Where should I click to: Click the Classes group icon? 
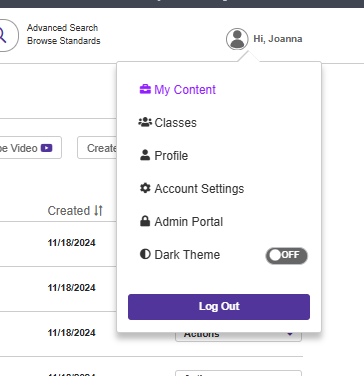click(x=145, y=122)
